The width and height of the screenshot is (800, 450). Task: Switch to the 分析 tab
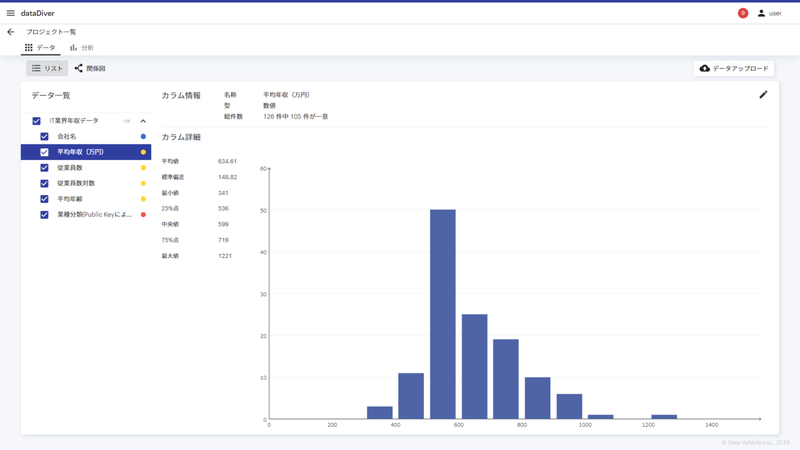[x=82, y=47]
